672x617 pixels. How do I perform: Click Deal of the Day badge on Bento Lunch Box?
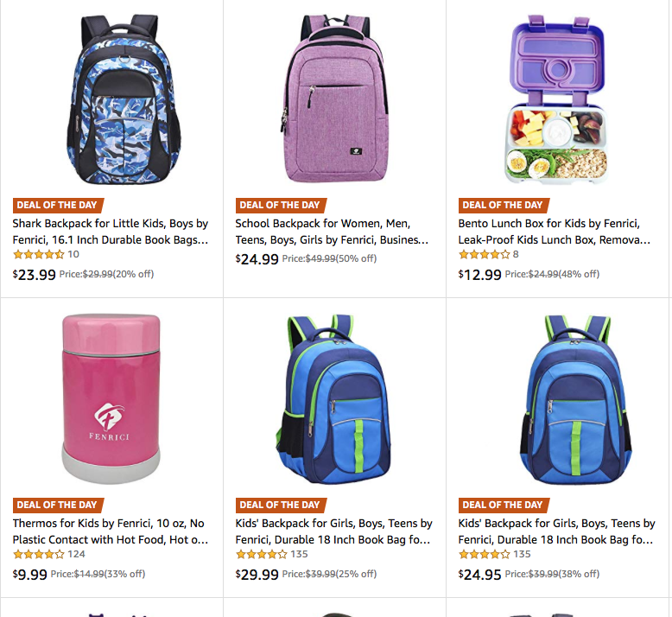point(504,205)
